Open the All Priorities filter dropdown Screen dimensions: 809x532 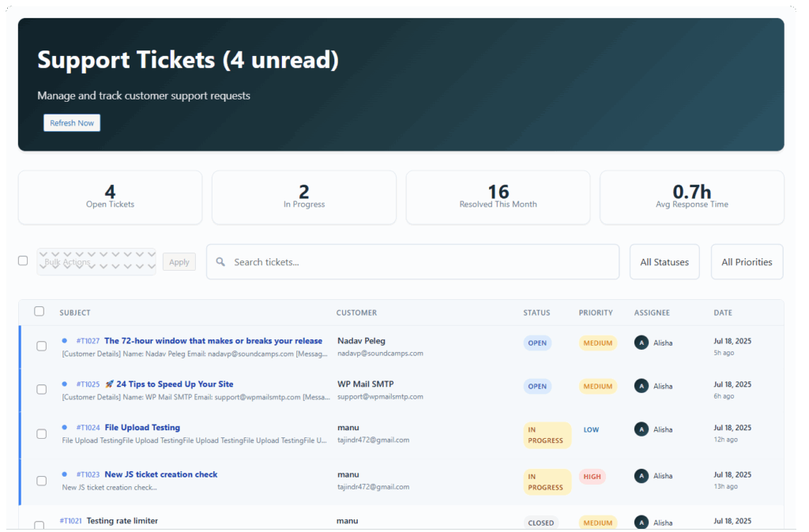click(747, 262)
